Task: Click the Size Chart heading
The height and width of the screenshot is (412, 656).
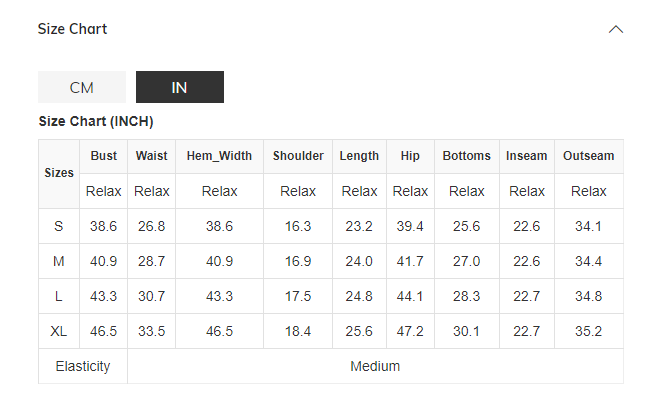Action: point(72,29)
